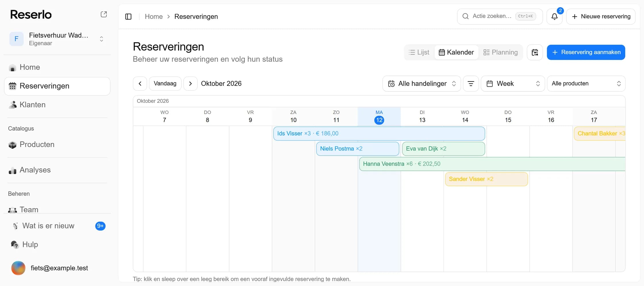Open the Niels Postma reservation

pos(358,149)
